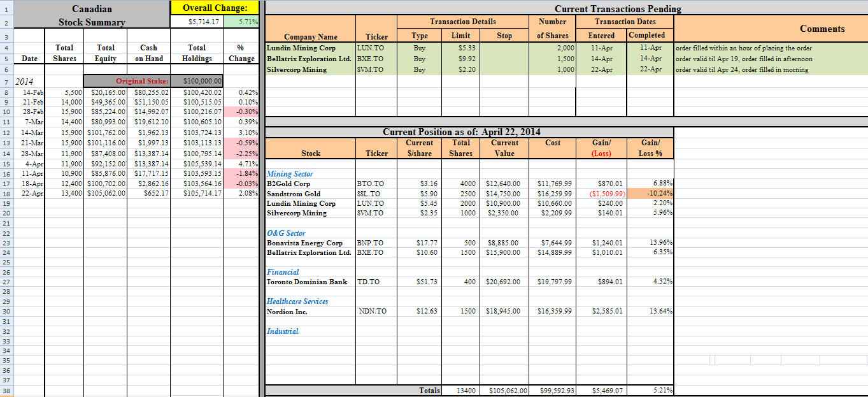Click the 13.96% gain cell
The width and height of the screenshot is (868, 397).
click(x=650, y=243)
